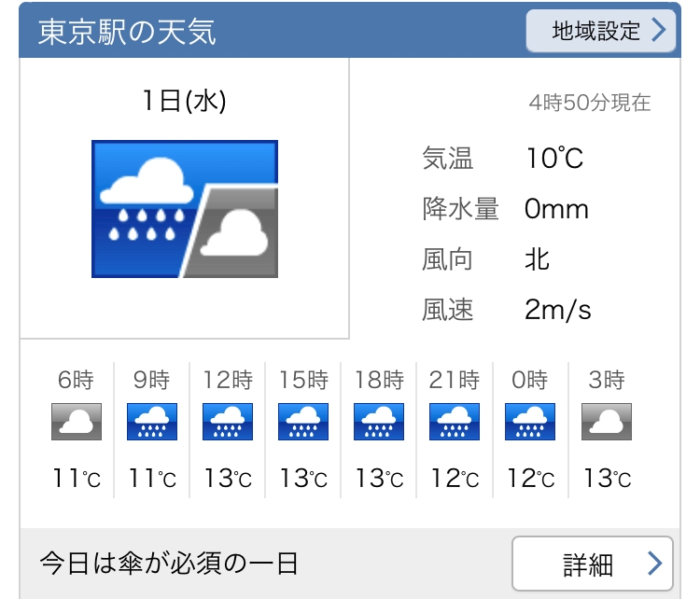Click the 降水量 0mm reading
700x599 pixels.
556,209
